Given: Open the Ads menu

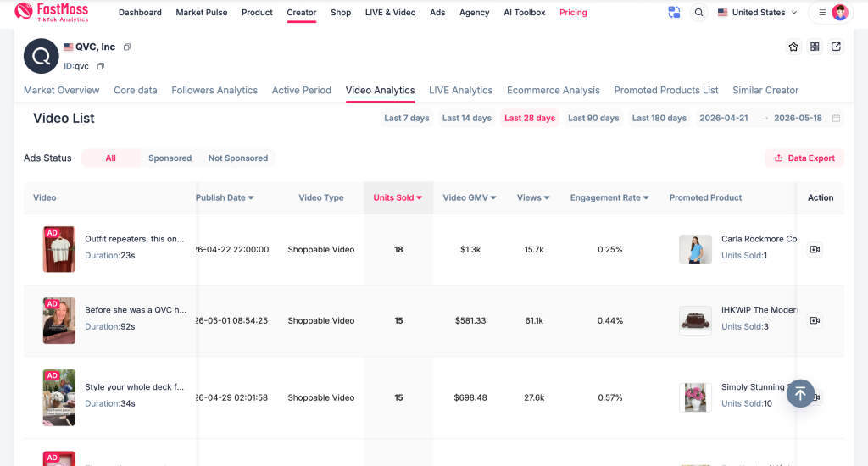Looking at the screenshot, I should click(x=437, y=12).
